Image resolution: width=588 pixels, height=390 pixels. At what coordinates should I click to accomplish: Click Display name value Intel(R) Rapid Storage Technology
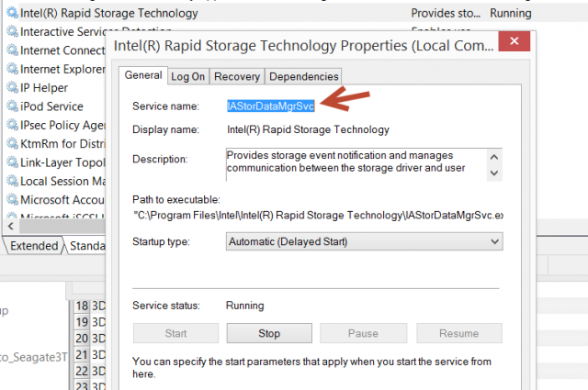[x=308, y=129]
